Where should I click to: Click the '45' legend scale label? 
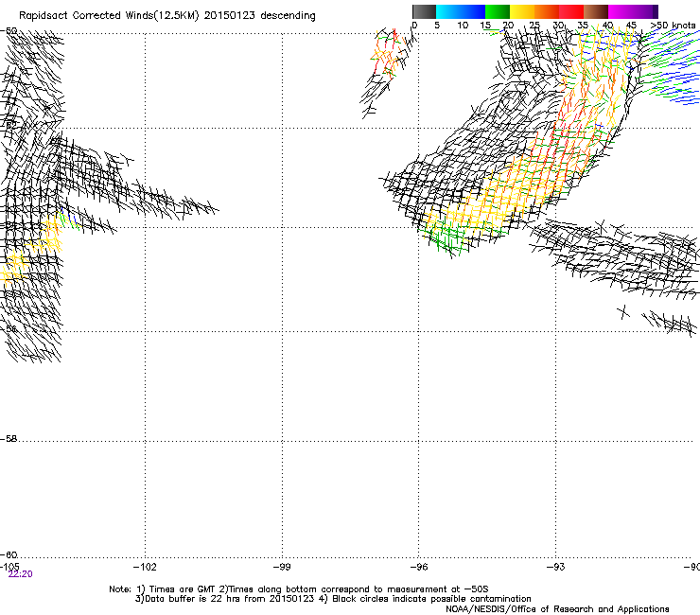coord(631,26)
